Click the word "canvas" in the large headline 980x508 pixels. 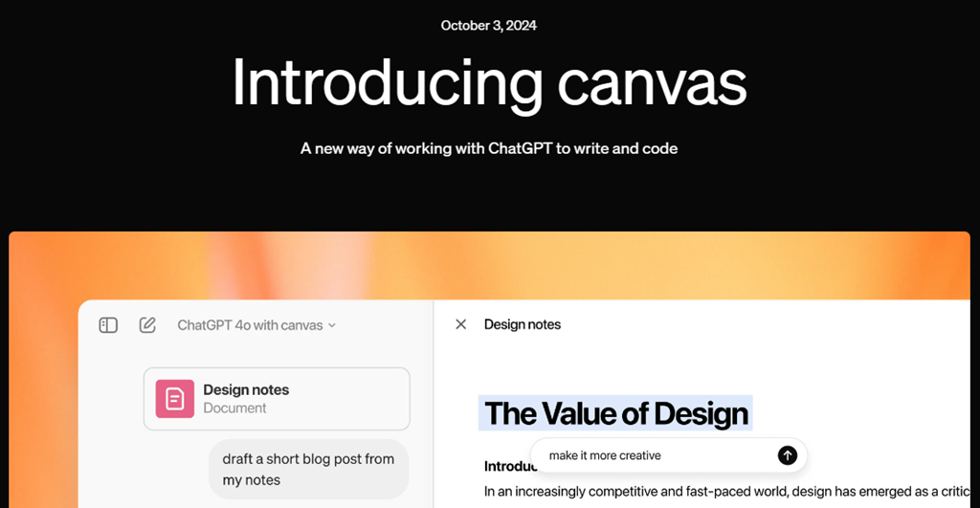(x=652, y=82)
